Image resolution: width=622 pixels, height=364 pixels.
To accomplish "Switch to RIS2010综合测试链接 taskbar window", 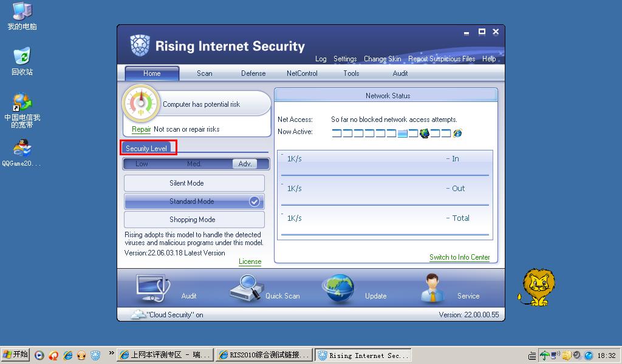I will pos(264,355).
